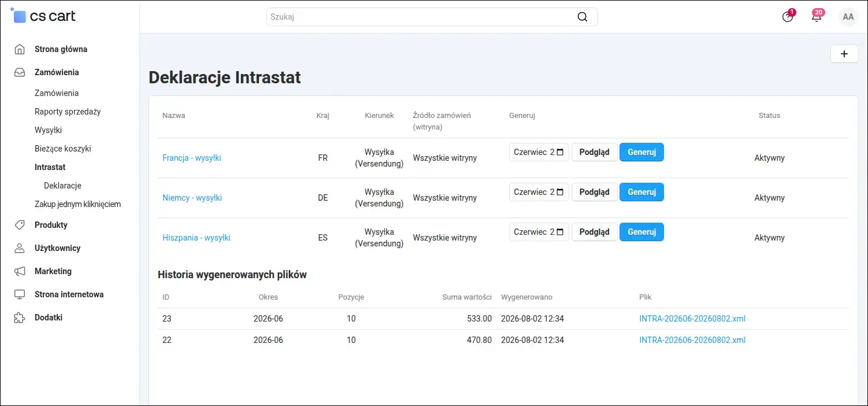Click Generuj for Niemcy row
868x406 pixels.
click(641, 192)
